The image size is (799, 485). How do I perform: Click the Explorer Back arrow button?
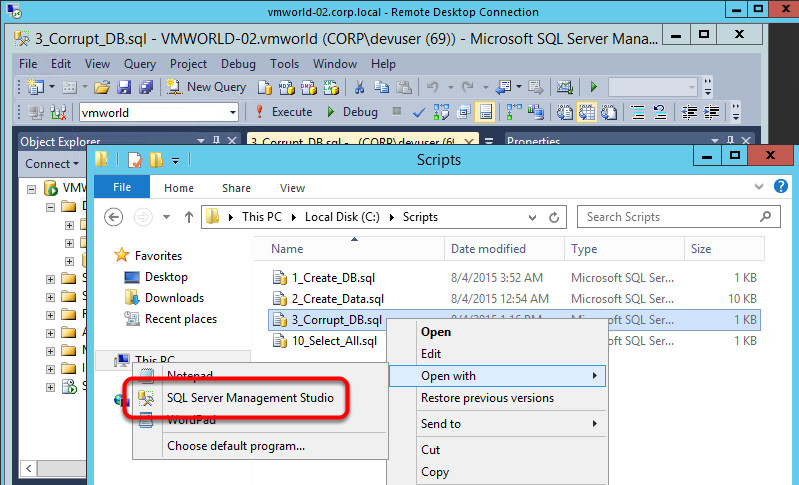click(114, 217)
